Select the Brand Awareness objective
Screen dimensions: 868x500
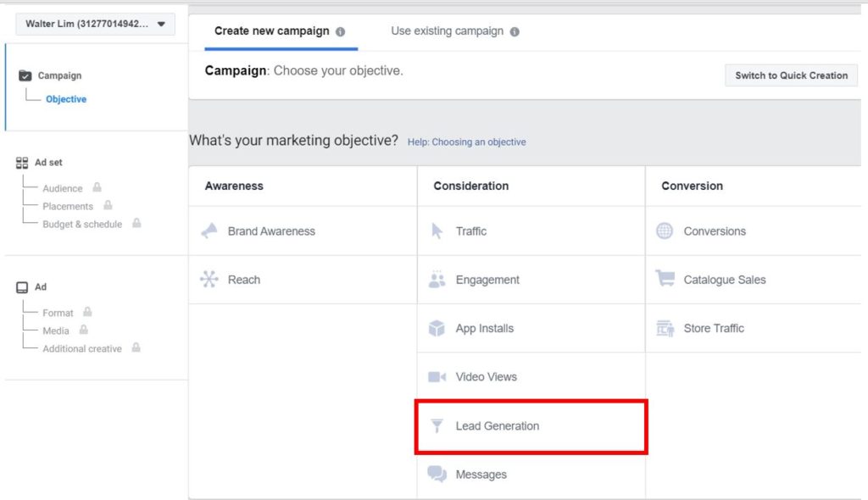coord(271,231)
